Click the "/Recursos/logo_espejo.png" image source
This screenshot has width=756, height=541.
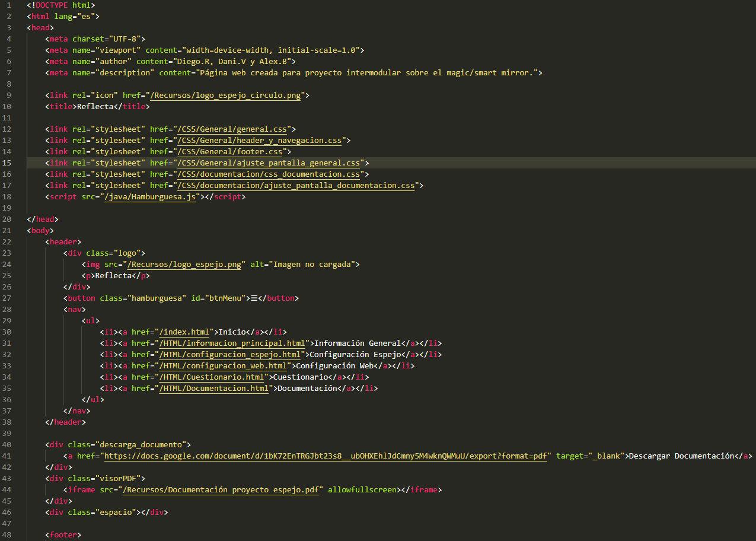[184, 264]
